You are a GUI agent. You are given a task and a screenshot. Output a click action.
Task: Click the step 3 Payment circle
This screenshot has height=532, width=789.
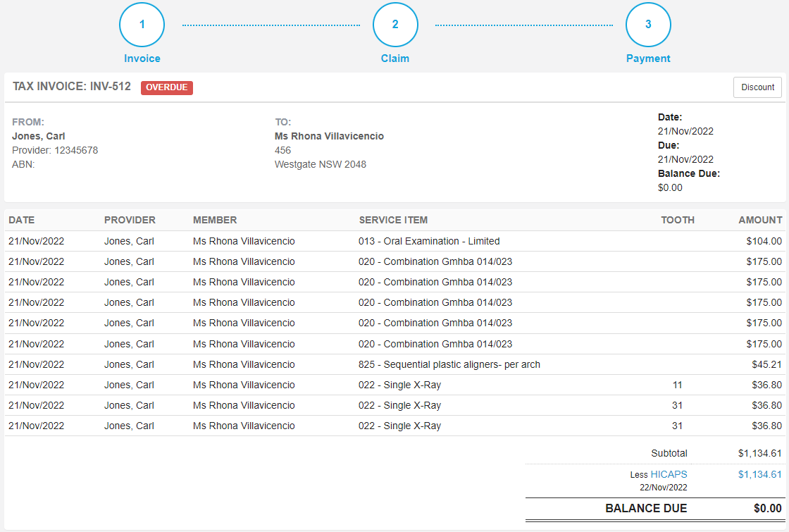click(x=648, y=25)
